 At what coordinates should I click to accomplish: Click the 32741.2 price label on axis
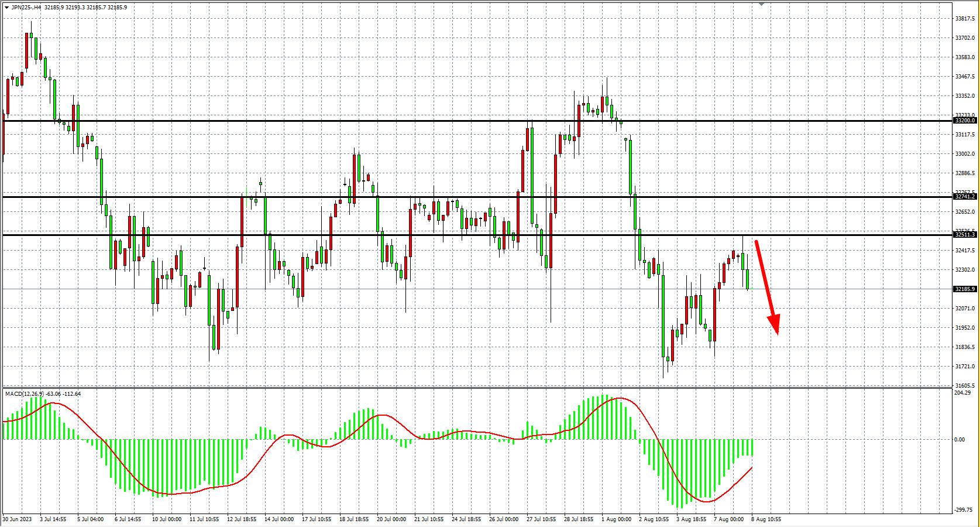tap(965, 197)
